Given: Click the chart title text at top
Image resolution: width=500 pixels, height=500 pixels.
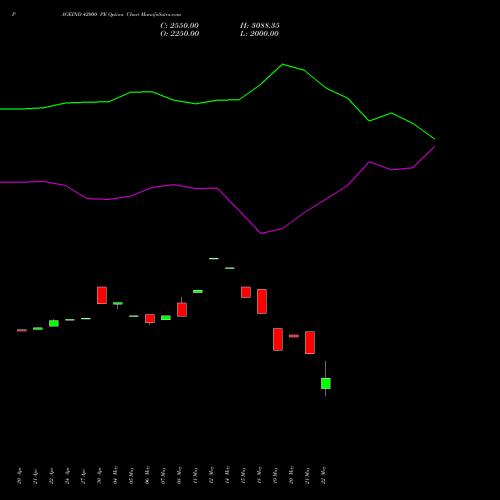Looking at the screenshot, I should [x=121, y=15].
